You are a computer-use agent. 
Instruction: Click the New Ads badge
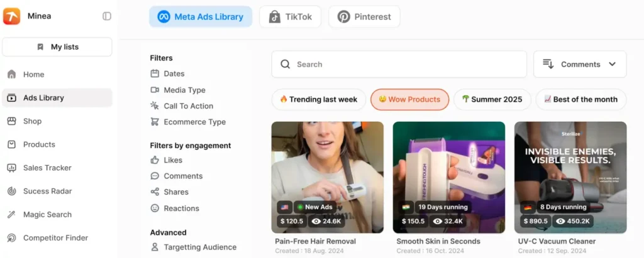(315, 207)
